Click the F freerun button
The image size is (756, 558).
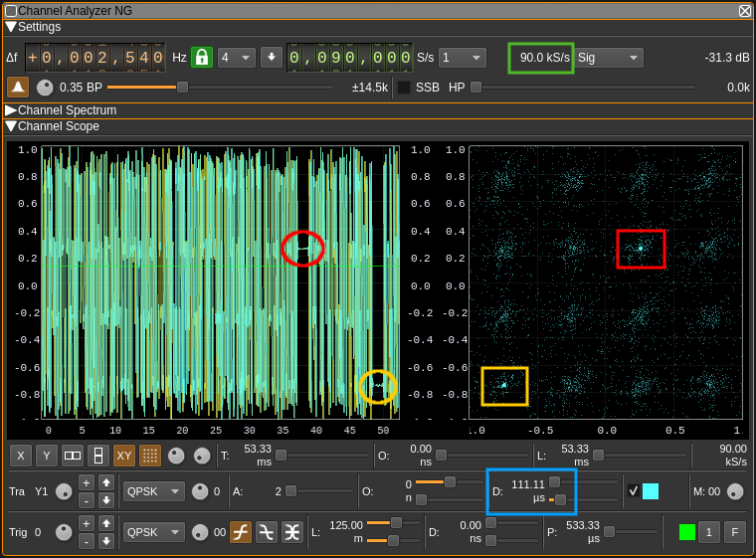735,532
